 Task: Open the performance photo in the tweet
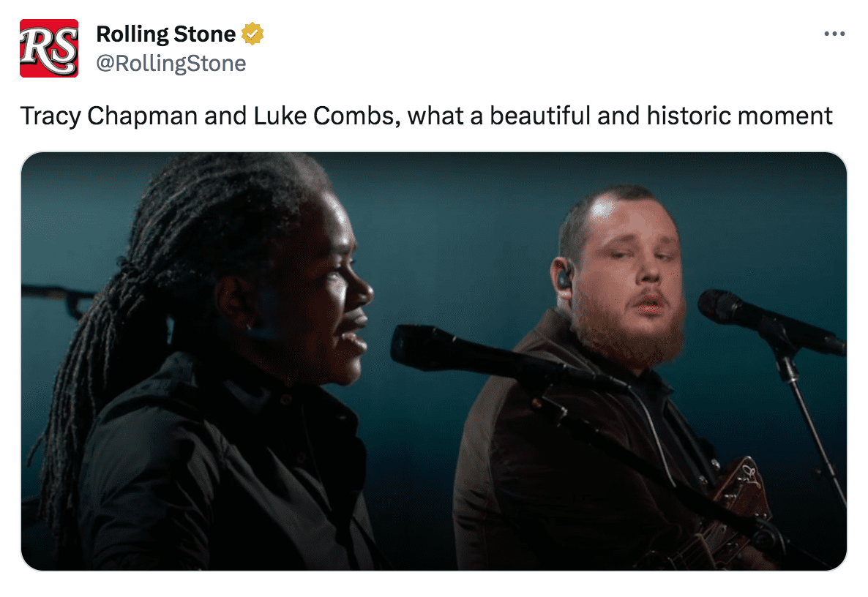tap(433, 361)
